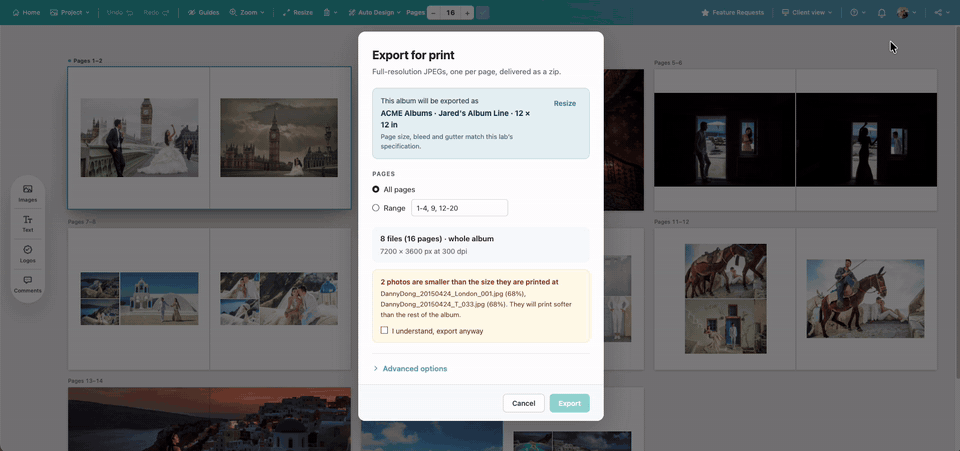Open the help question-mark menu
The width and height of the screenshot is (960, 451).
click(857, 12)
